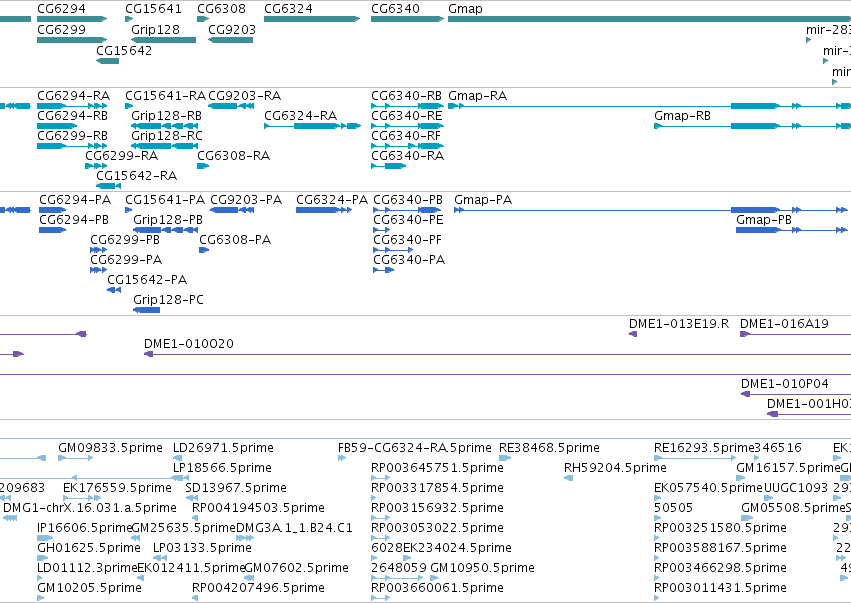Click the RE38468.5prime EST label
The height and width of the screenshot is (603, 851).
click(549, 448)
